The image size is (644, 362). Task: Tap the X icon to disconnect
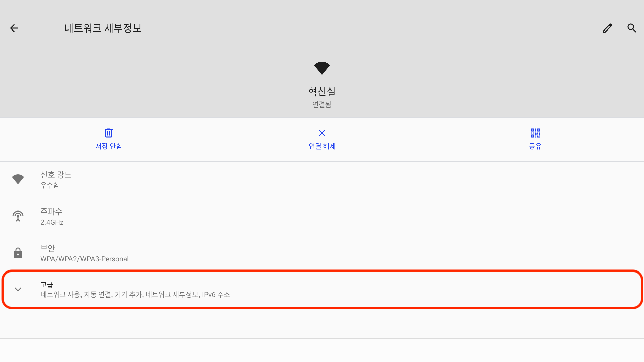click(322, 133)
